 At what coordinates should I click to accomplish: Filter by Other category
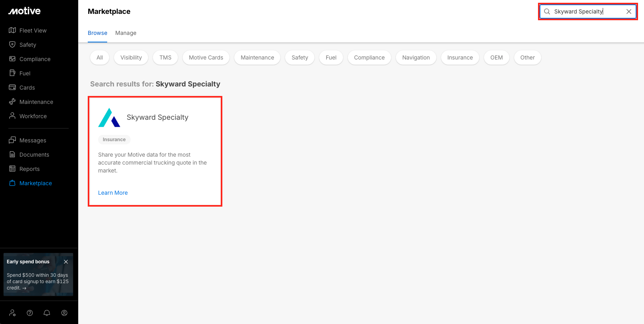(528, 58)
